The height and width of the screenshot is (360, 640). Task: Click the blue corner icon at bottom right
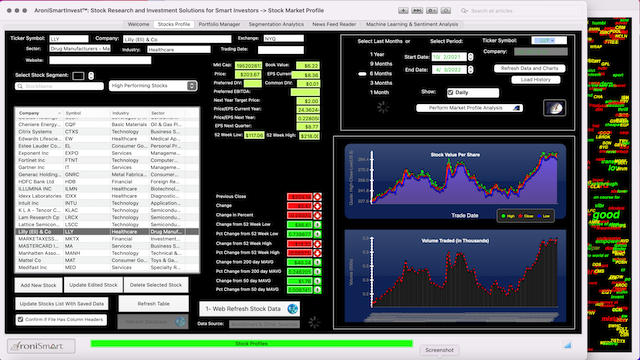point(567,345)
